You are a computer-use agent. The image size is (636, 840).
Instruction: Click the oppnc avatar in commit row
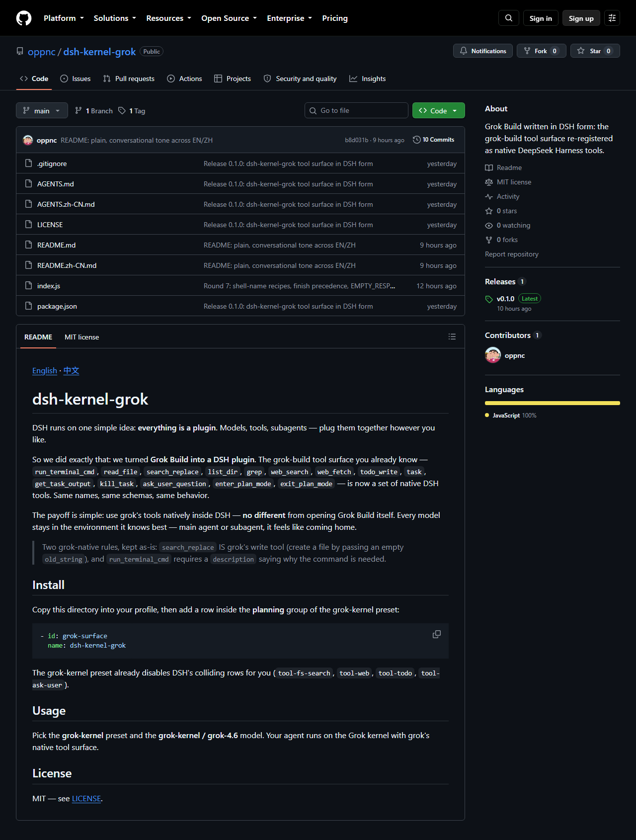pos(28,140)
